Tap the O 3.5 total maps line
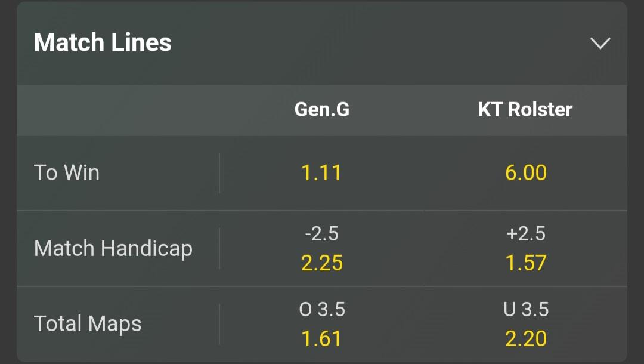 tap(321, 309)
